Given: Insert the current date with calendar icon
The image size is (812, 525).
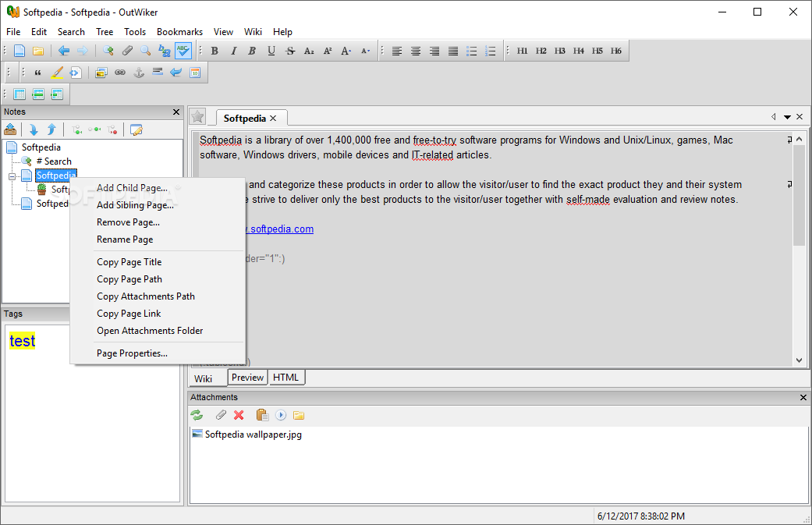Looking at the screenshot, I should click(195, 73).
